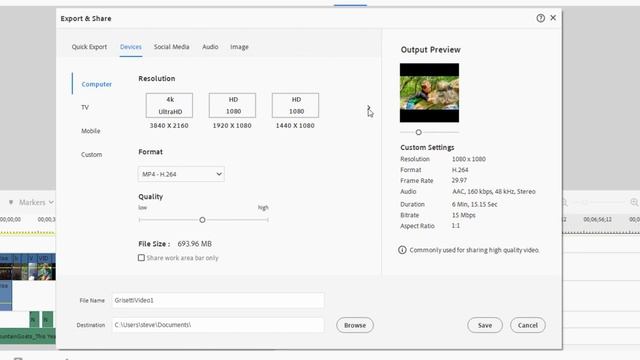The width and height of the screenshot is (640, 360).
Task: Switch to the Quick Export tab
Action: point(89,47)
